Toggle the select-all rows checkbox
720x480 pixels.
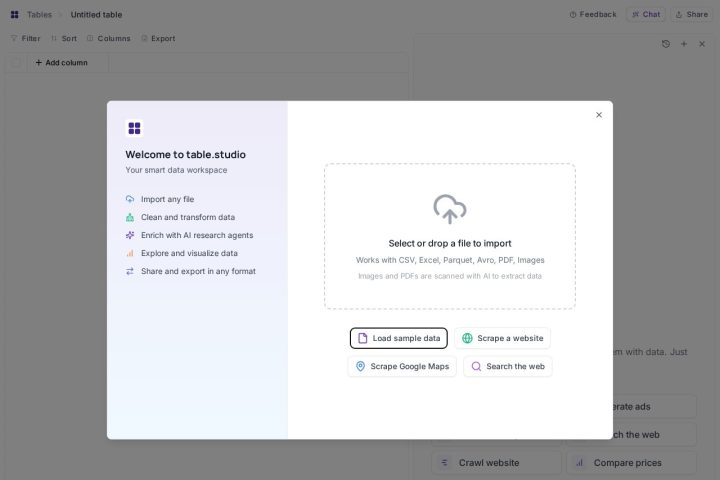(16, 62)
